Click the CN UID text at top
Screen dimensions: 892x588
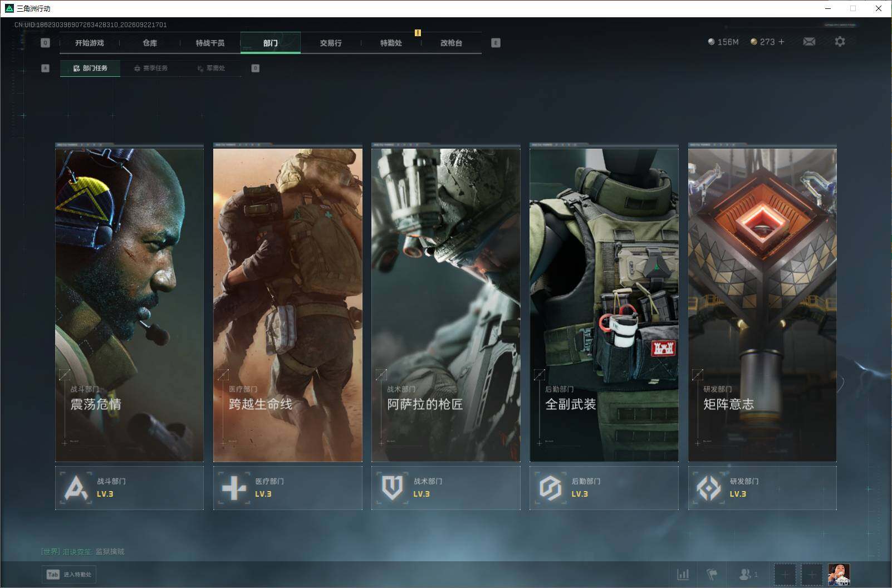click(x=91, y=25)
